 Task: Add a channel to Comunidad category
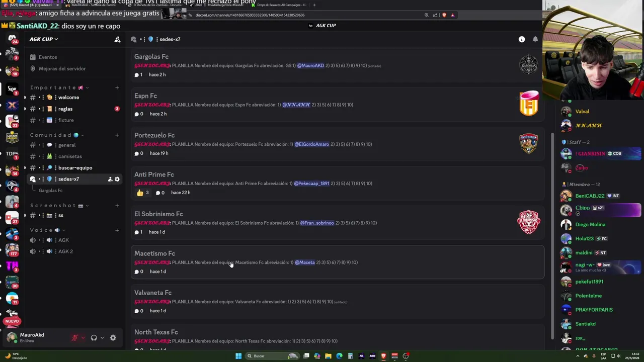(117, 135)
